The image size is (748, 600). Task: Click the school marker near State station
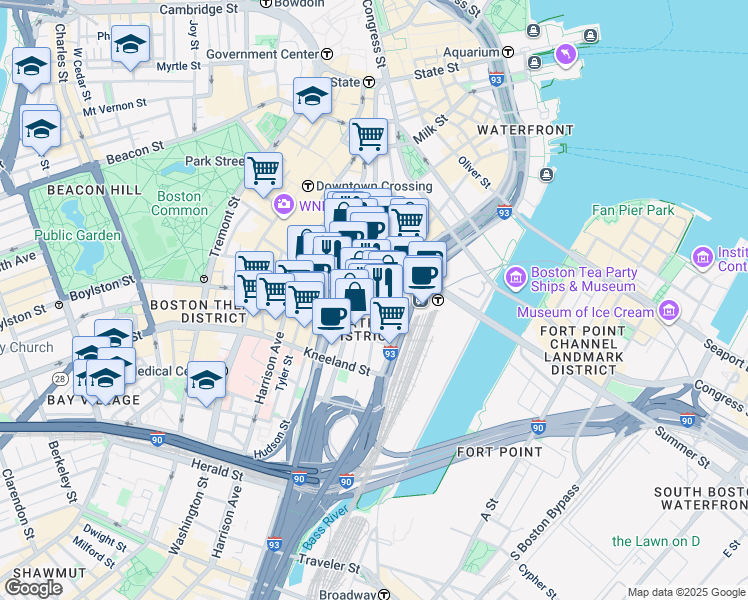pos(312,100)
